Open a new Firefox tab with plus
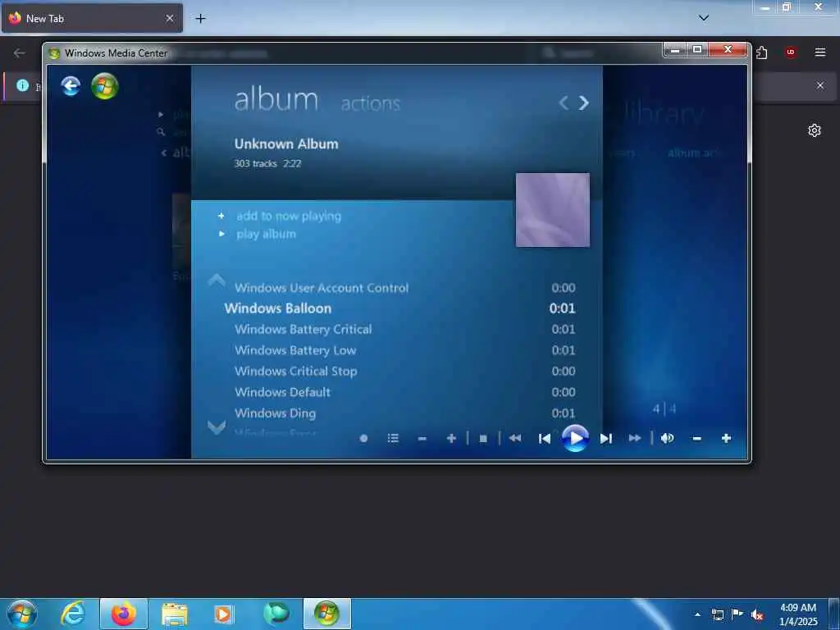The image size is (840, 630). click(200, 18)
